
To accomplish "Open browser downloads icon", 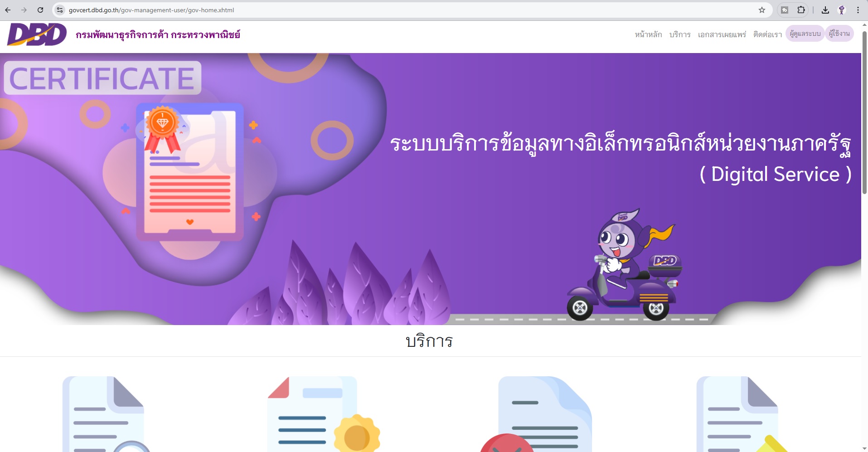I will (825, 10).
